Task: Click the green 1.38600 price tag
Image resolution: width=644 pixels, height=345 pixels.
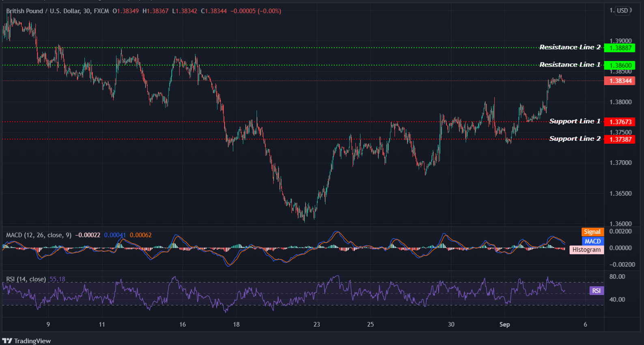Action: (x=619, y=65)
